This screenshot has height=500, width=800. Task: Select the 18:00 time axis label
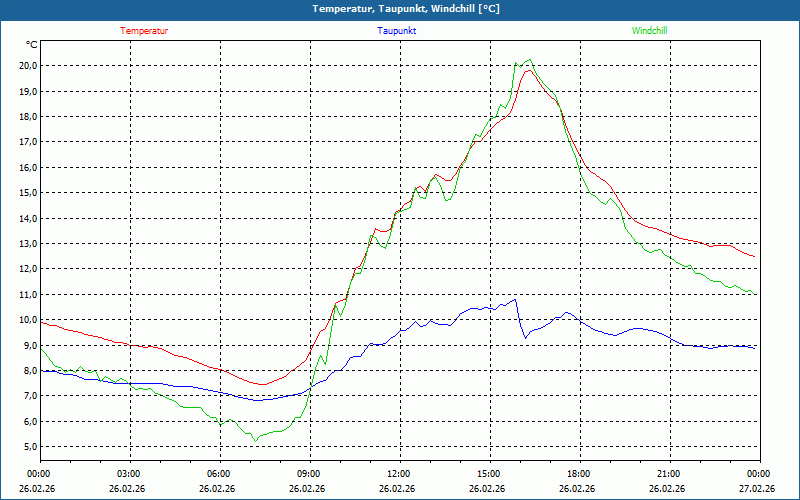[579, 474]
